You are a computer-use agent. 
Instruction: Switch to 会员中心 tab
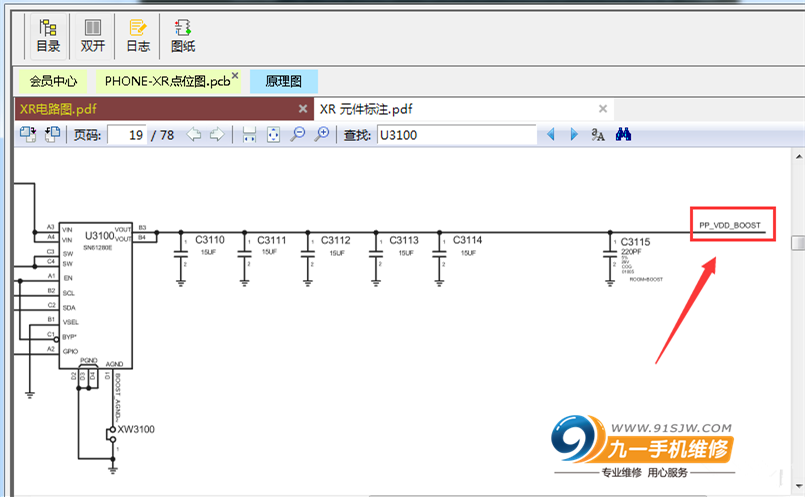(x=53, y=81)
